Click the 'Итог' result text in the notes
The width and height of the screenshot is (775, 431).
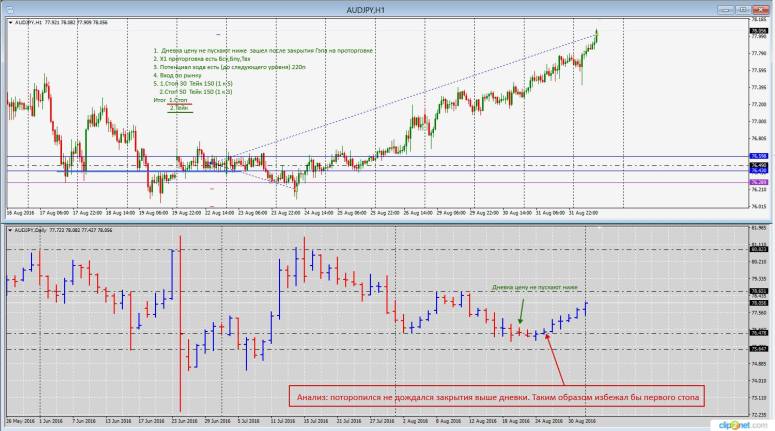(160, 101)
